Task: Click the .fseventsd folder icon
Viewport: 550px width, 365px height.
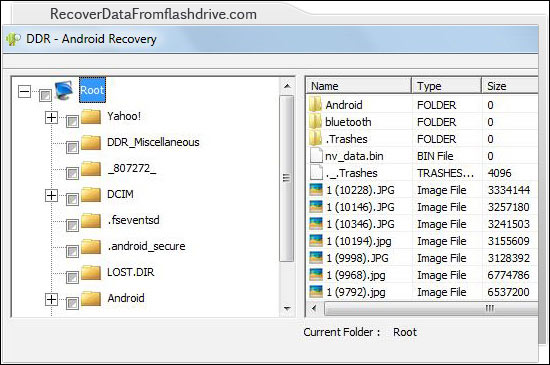Action: point(91,220)
